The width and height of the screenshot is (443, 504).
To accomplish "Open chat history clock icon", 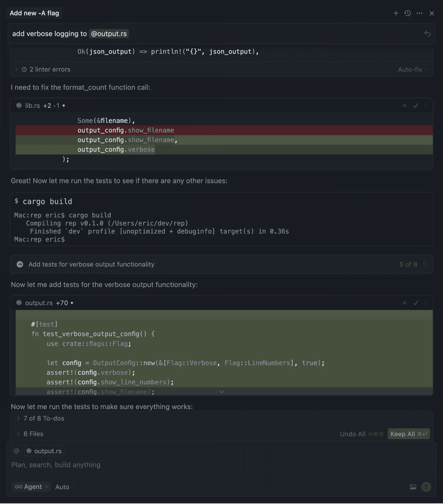I will (x=407, y=13).
